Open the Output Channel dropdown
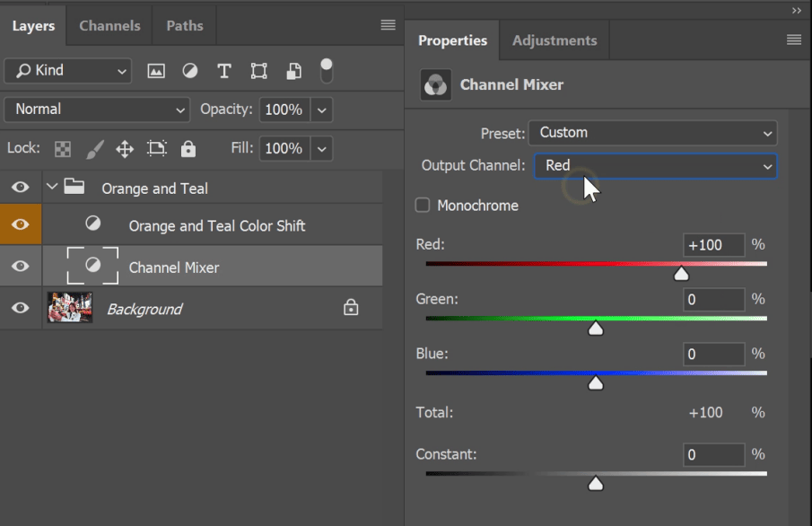 click(x=656, y=166)
